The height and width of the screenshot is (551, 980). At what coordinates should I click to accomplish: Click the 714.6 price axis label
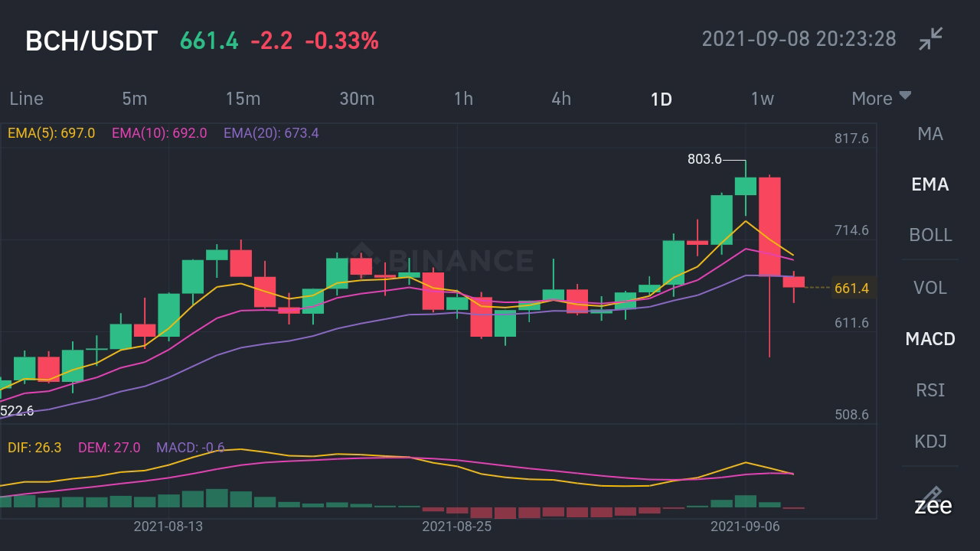(851, 230)
